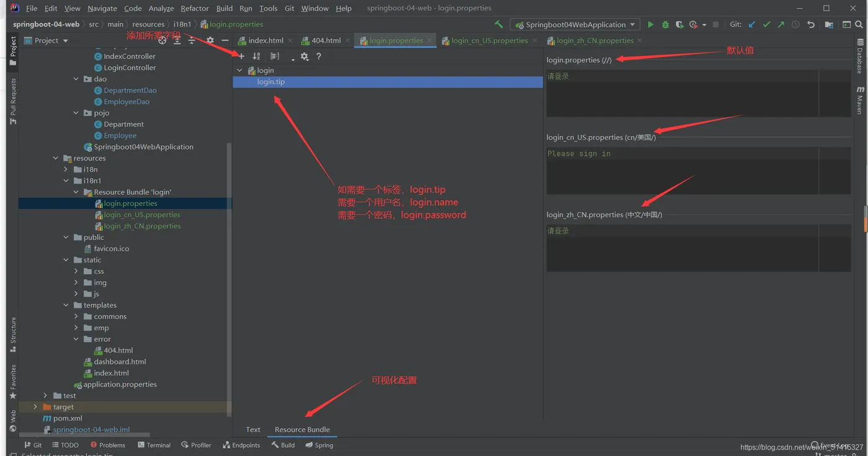Screen dimensions: 868x456
Task: Hide Project panel with minus icon
Action: point(224,40)
